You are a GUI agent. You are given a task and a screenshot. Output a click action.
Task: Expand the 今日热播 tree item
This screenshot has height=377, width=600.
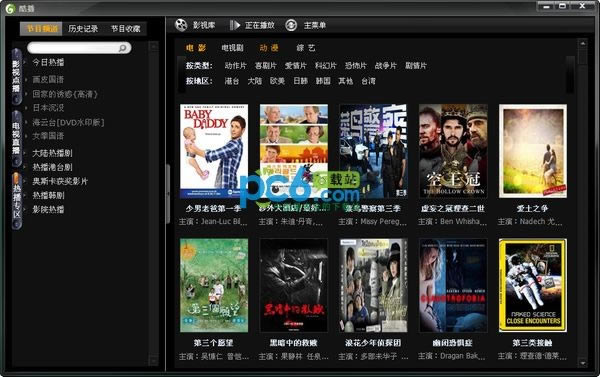pyautogui.click(x=25, y=62)
